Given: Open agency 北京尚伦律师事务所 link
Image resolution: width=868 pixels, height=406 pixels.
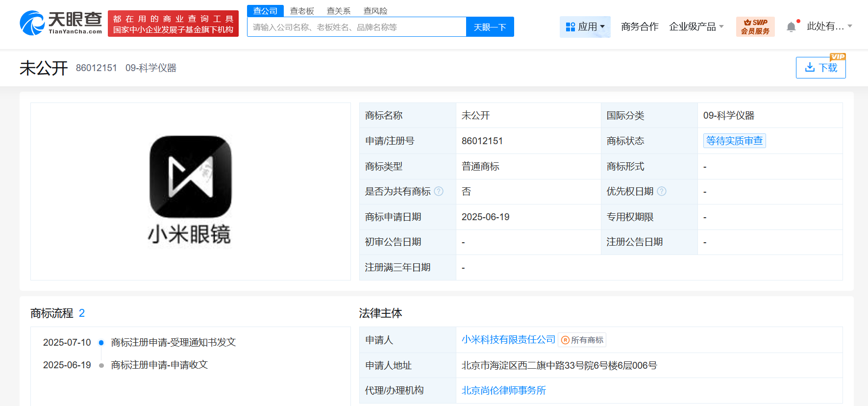Looking at the screenshot, I should (504, 390).
